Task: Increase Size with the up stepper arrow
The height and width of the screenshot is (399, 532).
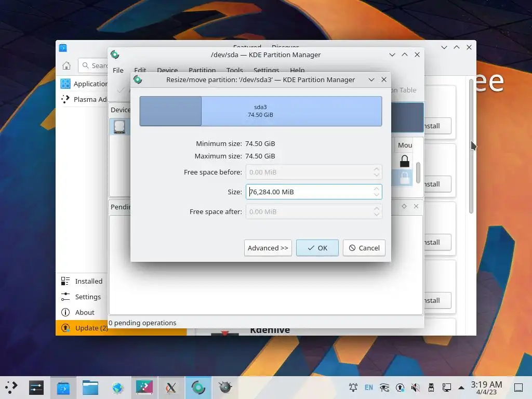Action: pyautogui.click(x=377, y=189)
